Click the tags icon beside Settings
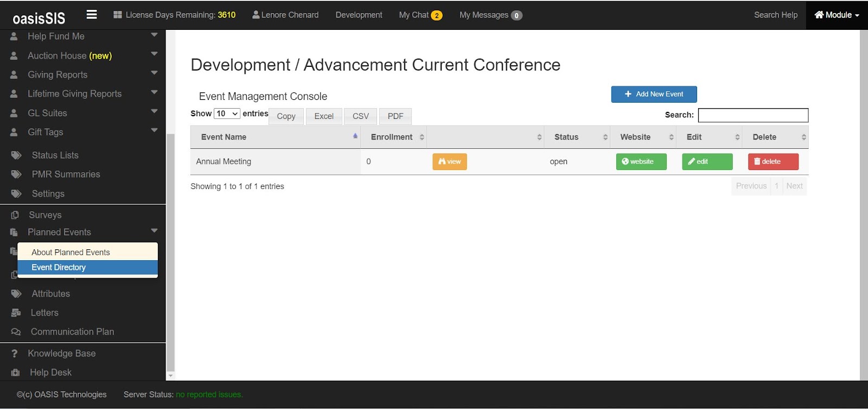This screenshot has width=868, height=409. pos(16,194)
